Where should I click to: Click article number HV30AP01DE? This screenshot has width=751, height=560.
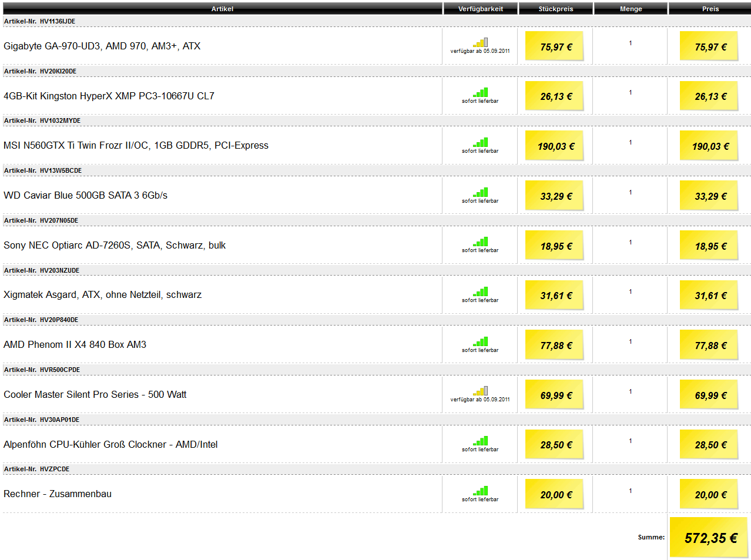coord(59,420)
